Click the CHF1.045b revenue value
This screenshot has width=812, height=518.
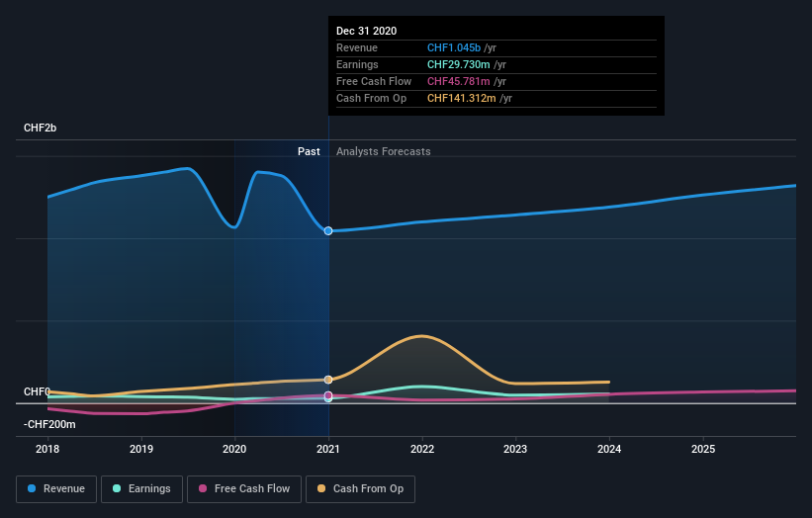[x=454, y=47]
